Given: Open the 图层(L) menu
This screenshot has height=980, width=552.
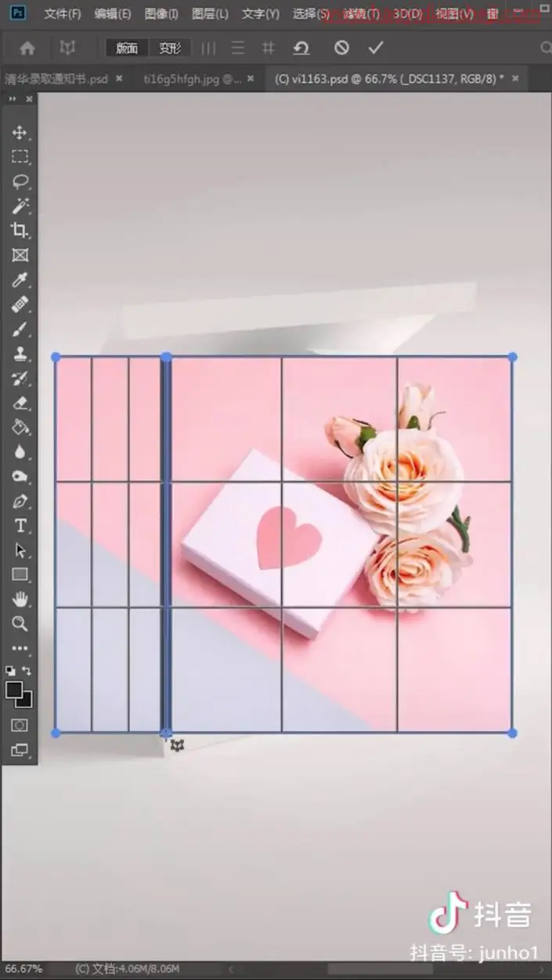Looking at the screenshot, I should click(x=211, y=14).
